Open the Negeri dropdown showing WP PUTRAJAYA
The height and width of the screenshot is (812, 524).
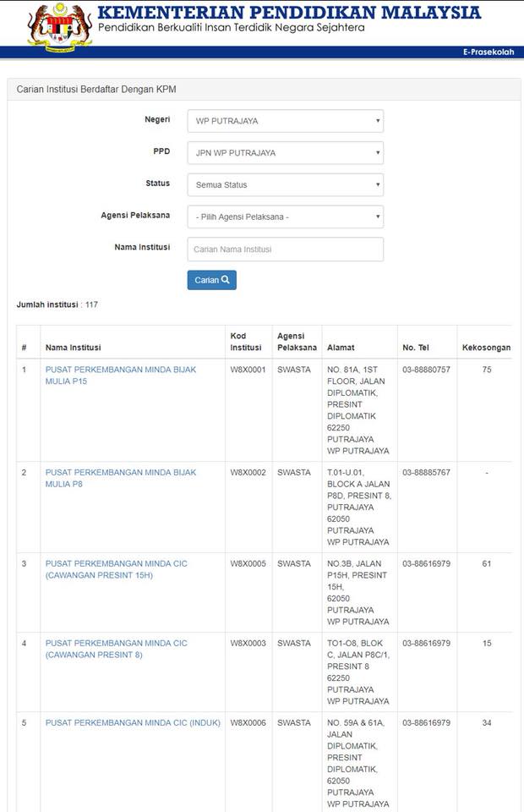coord(286,121)
